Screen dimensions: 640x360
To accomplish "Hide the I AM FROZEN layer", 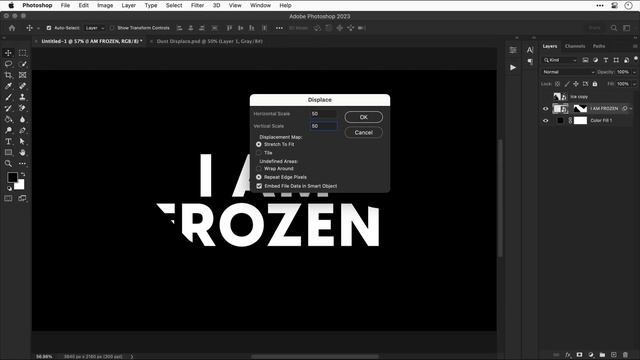I will click(545, 109).
